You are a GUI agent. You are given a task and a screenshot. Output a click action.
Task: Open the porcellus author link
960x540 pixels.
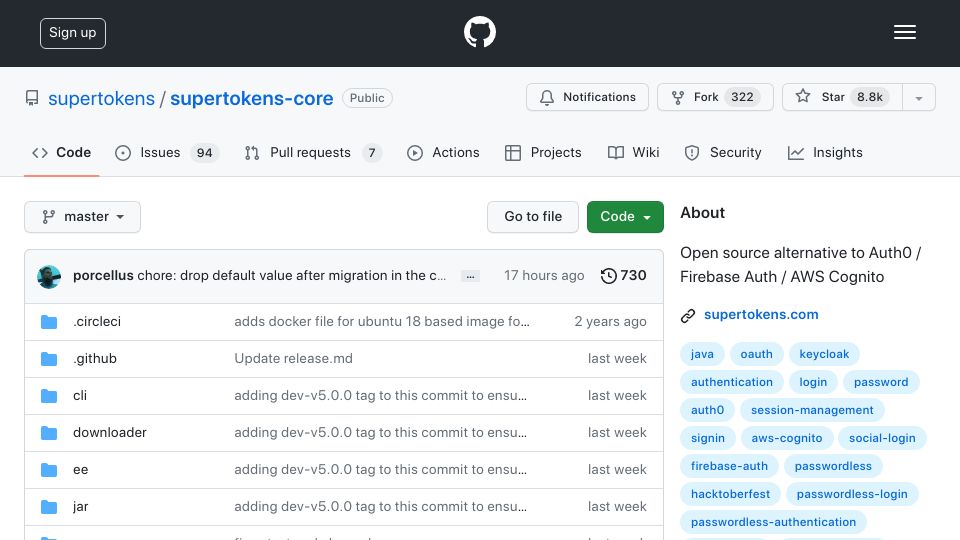[103, 276]
